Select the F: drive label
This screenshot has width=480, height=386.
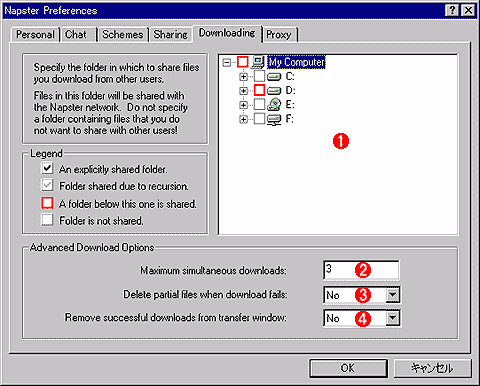click(290, 119)
